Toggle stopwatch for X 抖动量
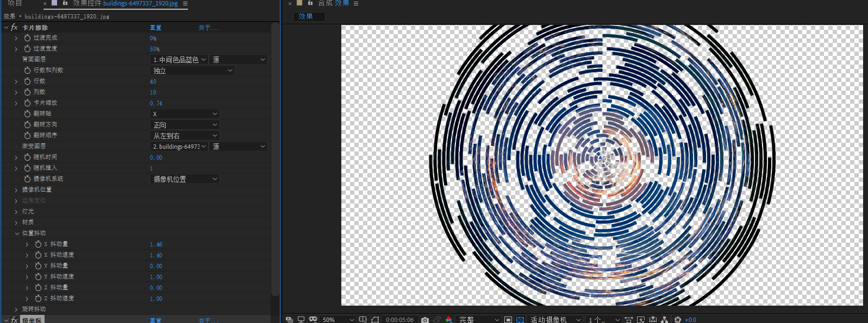 click(38, 244)
